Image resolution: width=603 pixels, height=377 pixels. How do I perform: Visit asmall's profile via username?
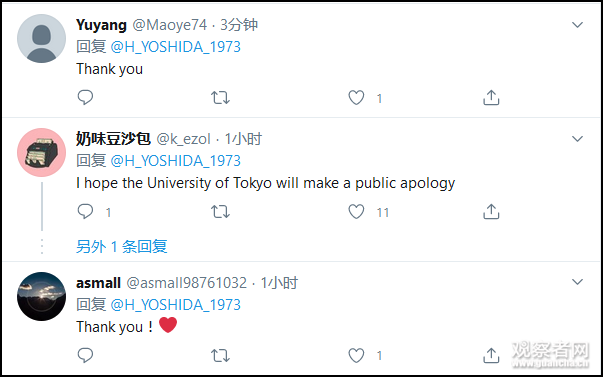point(98,283)
